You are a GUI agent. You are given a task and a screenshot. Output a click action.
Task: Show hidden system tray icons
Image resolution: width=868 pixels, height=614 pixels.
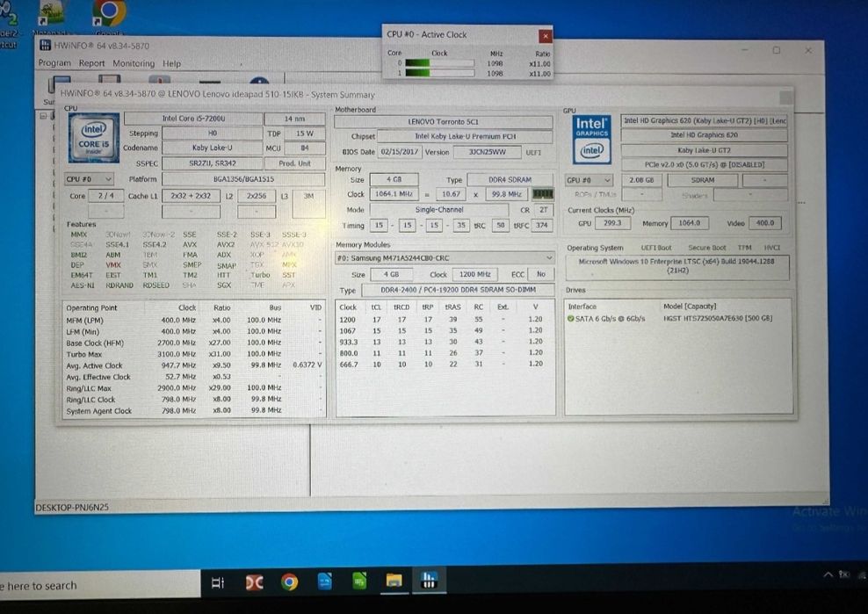point(828,574)
